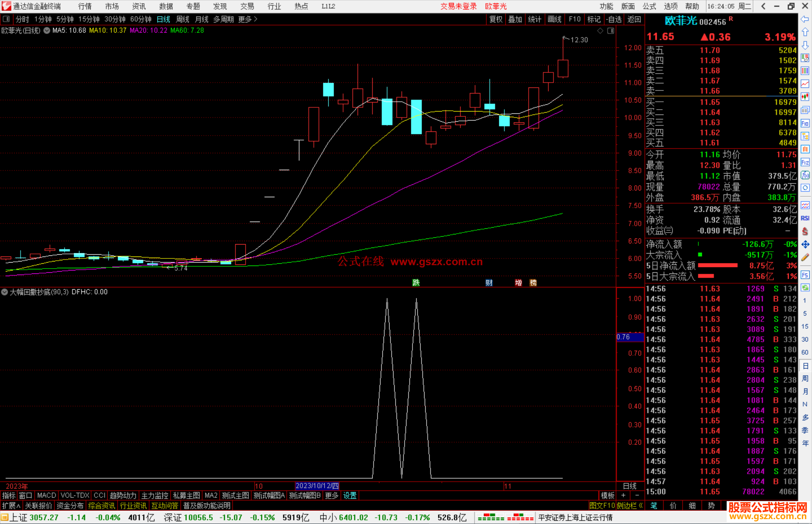This screenshot has height=524, width=812.
Task: Click the zoom-in plus button beside 模板
Action: click(x=623, y=495)
